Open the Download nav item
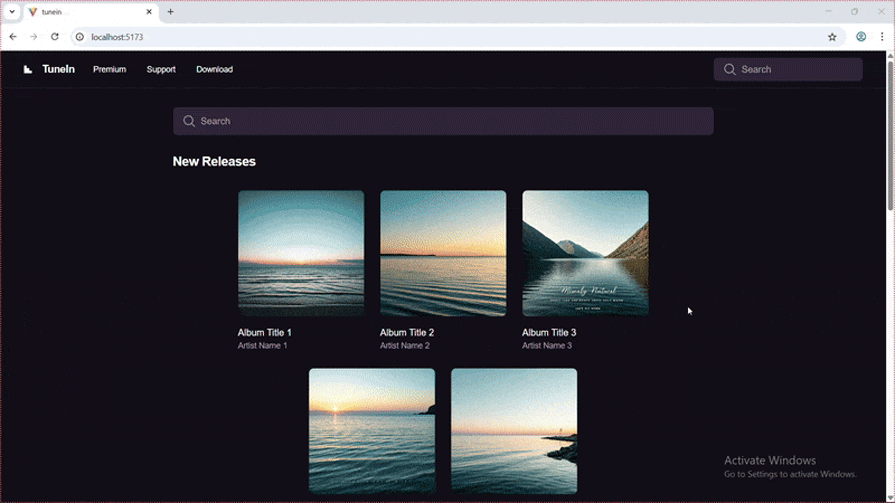 [214, 69]
